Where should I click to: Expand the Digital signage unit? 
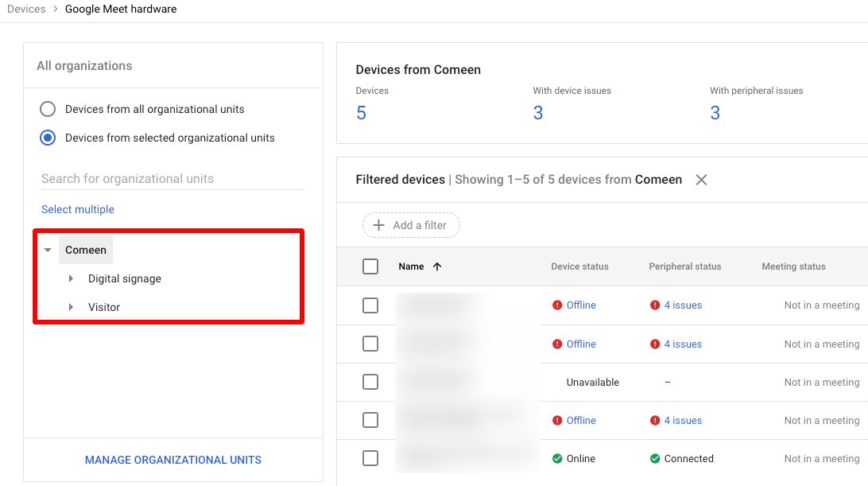71,278
